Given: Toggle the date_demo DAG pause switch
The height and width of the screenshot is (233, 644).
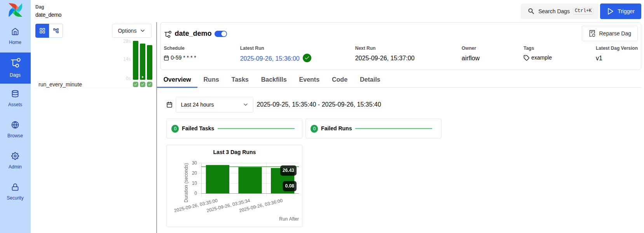Looking at the screenshot, I should point(221,34).
